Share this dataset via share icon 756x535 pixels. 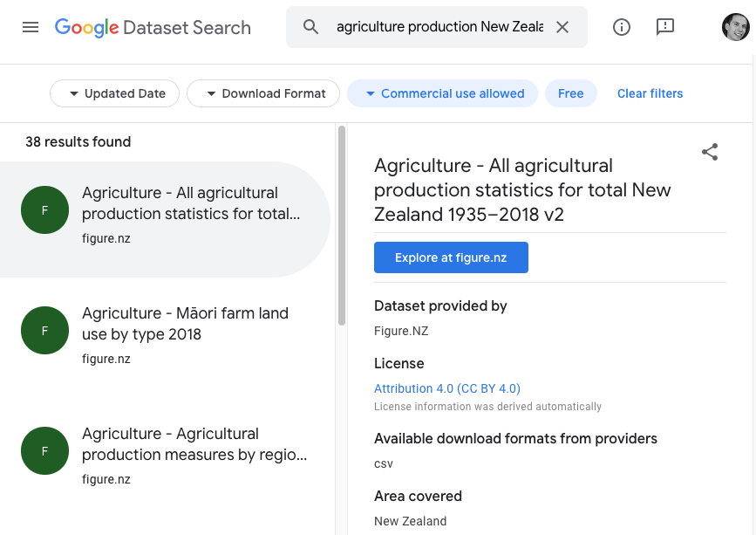click(710, 153)
